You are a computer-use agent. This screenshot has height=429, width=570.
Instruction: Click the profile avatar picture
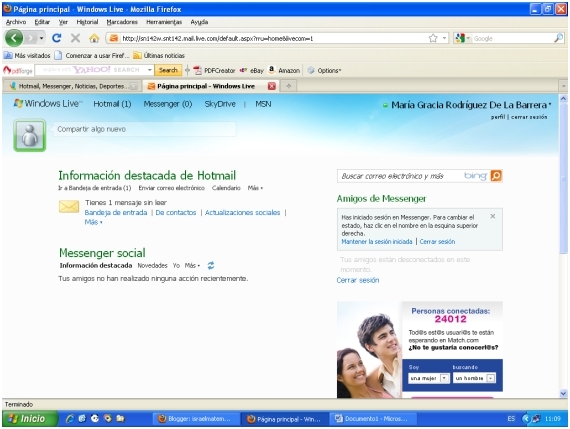(29, 135)
